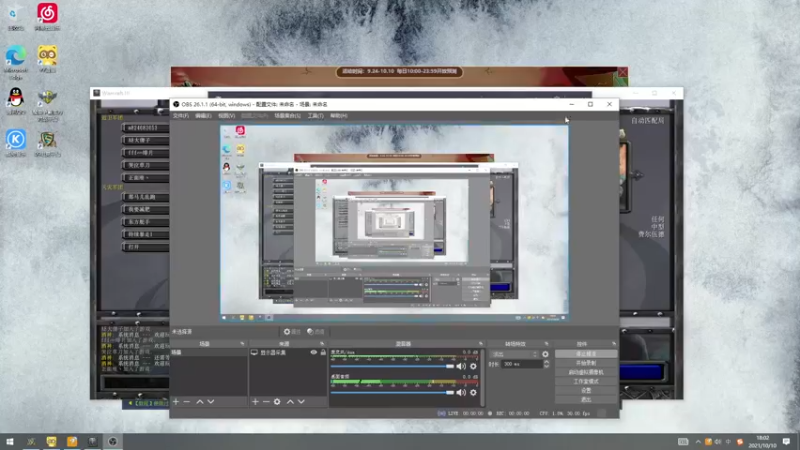
Task: Click the source Properties button below preview
Action: click(x=292, y=332)
